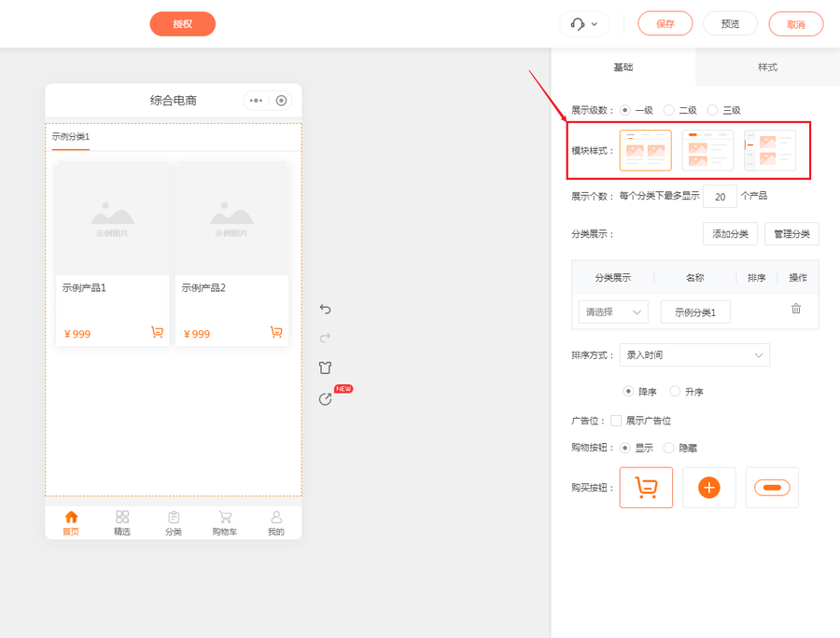
Task: Click the 保存 button
Action: click(x=665, y=24)
